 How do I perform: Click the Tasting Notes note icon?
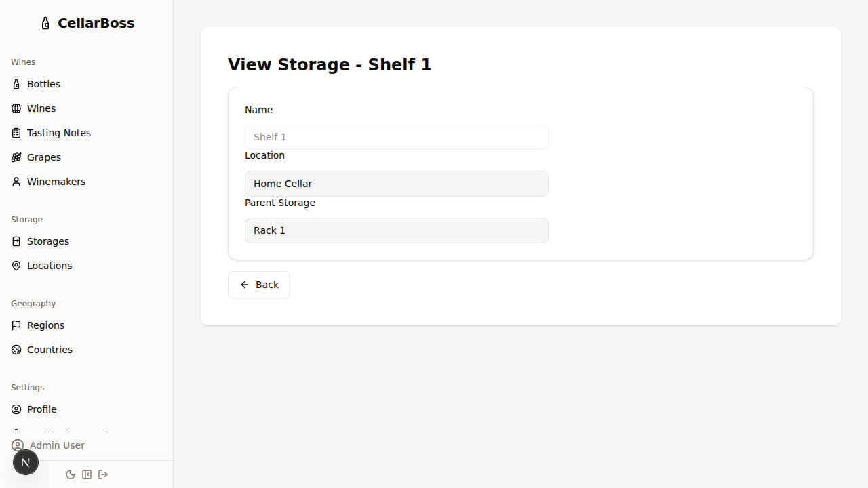click(x=17, y=133)
